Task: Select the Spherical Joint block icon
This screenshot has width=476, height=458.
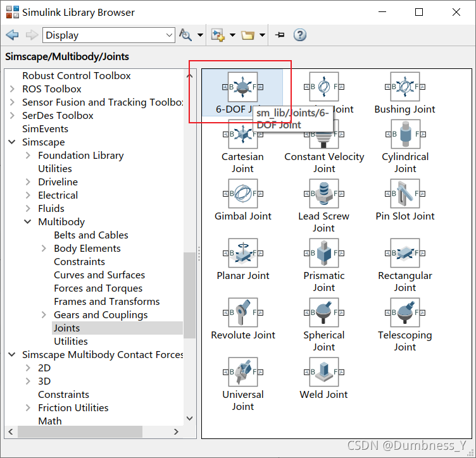Action: [324, 313]
